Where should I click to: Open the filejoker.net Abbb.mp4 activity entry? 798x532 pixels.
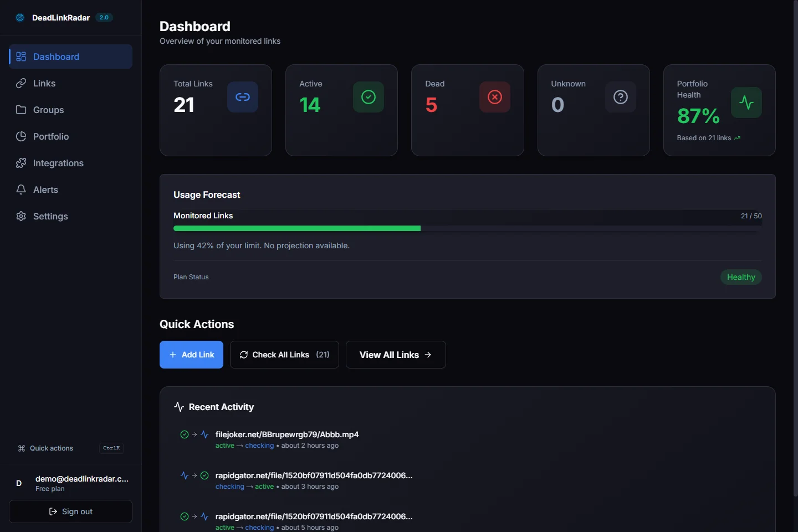point(287,434)
